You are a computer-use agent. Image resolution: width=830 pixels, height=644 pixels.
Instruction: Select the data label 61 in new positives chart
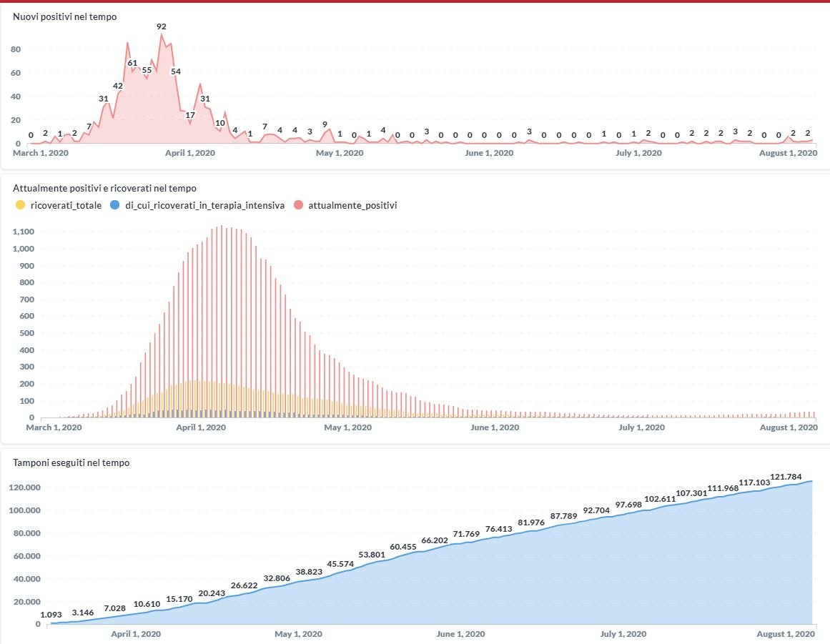coord(132,63)
